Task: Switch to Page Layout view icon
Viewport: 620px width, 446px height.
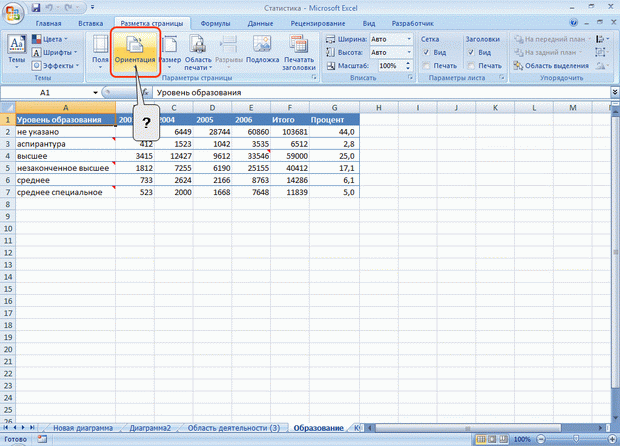Action: pyautogui.click(x=492, y=439)
